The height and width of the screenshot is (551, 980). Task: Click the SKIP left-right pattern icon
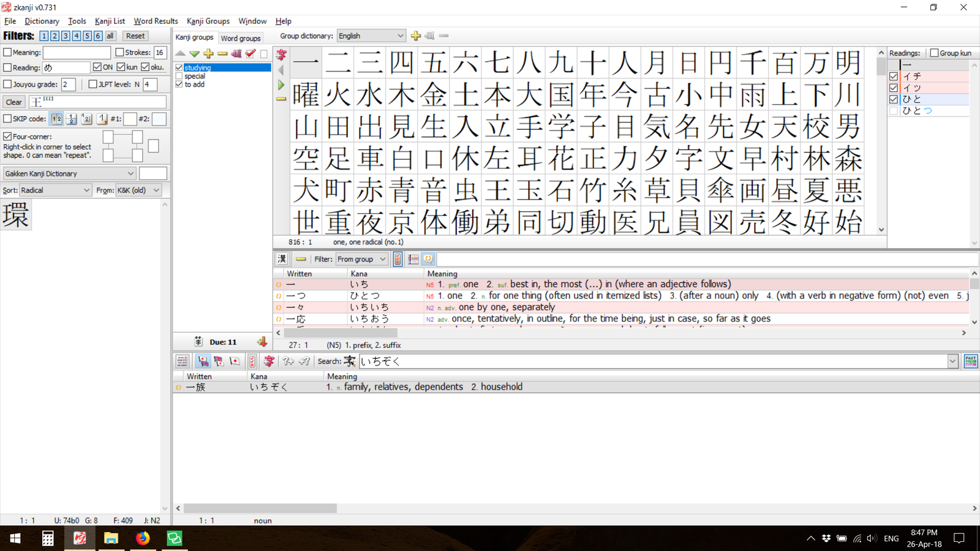[56, 119]
